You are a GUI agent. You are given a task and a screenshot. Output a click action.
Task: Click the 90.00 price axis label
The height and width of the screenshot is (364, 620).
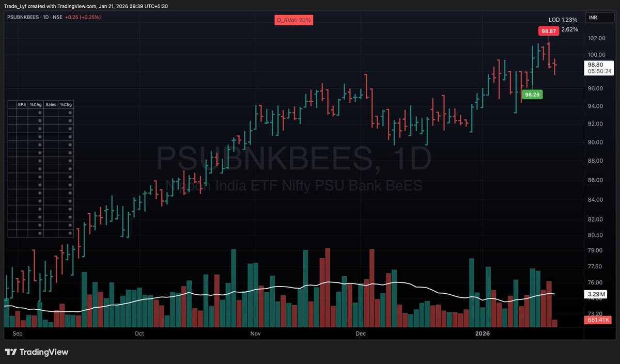[596, 143]
